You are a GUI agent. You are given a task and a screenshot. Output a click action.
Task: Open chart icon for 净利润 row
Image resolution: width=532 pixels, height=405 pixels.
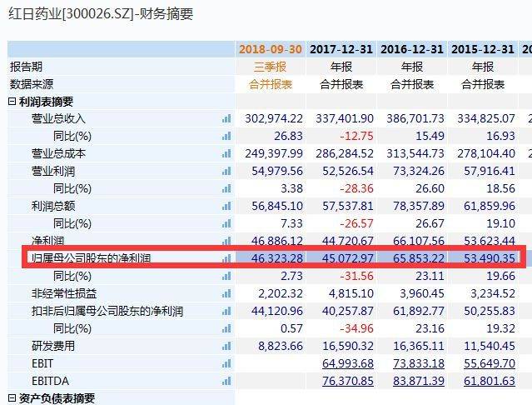[226, 241]
